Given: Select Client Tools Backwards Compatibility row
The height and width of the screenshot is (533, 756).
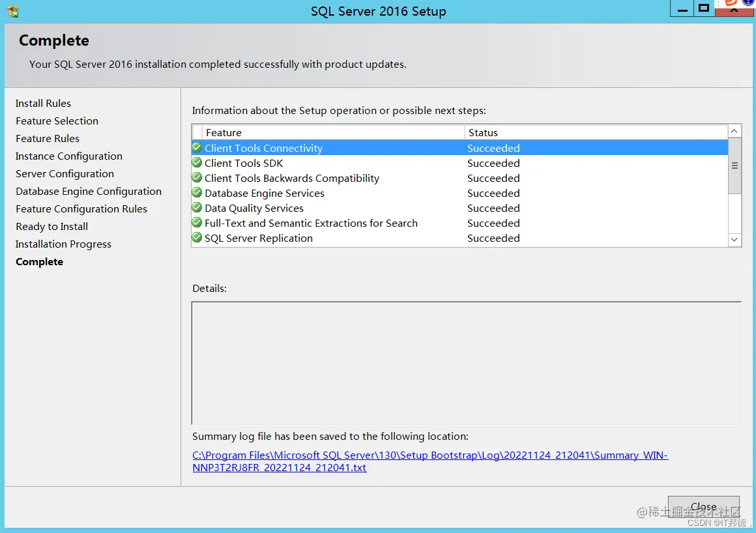Looking at the screenshot, I should 459,178.
